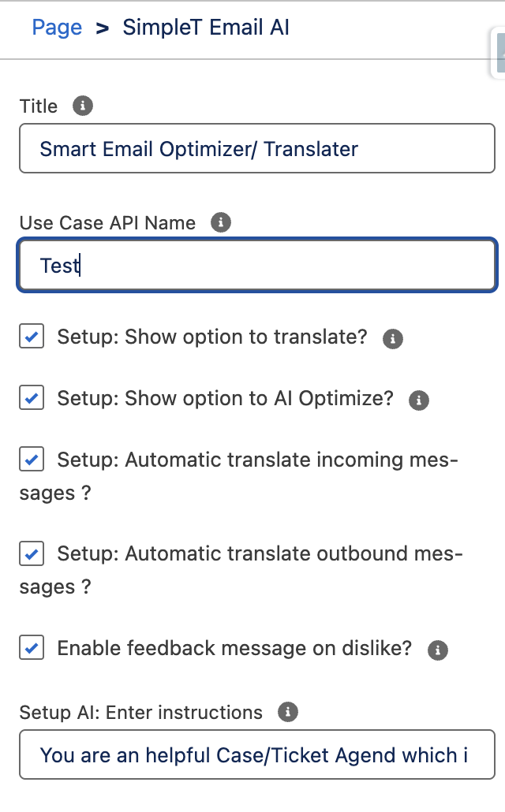505x812 pixels.
Task: Uncheck 'Setup: Show option to translate?' checkbox
Action: [32, 337]
